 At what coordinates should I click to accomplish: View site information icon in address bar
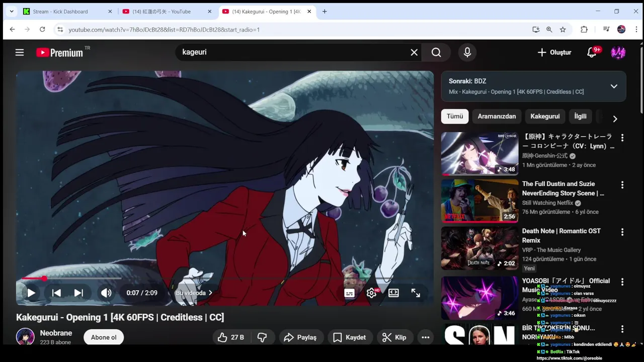(x=60, y=30)
